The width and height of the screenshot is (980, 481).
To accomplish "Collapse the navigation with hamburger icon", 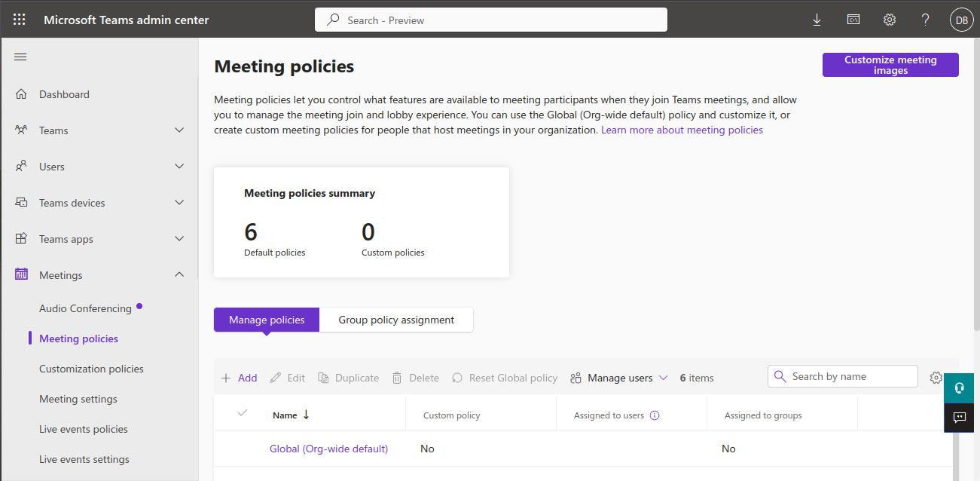I will (x=20, y=57).
